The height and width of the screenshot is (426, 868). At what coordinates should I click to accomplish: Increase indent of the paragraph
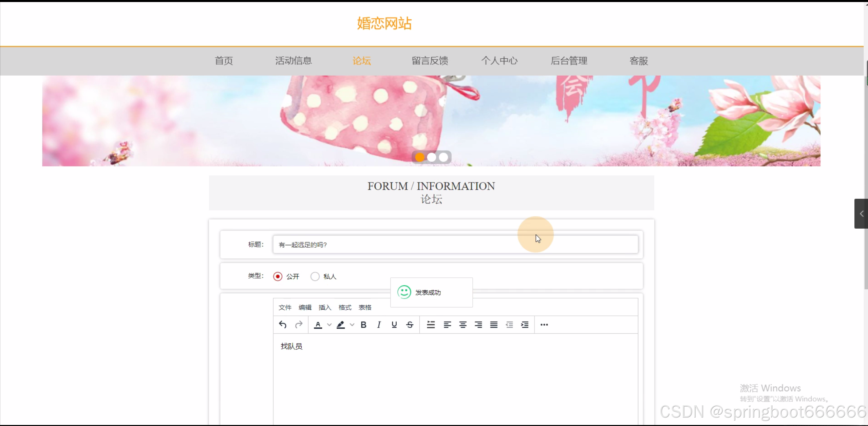click(x=525, y=325)
